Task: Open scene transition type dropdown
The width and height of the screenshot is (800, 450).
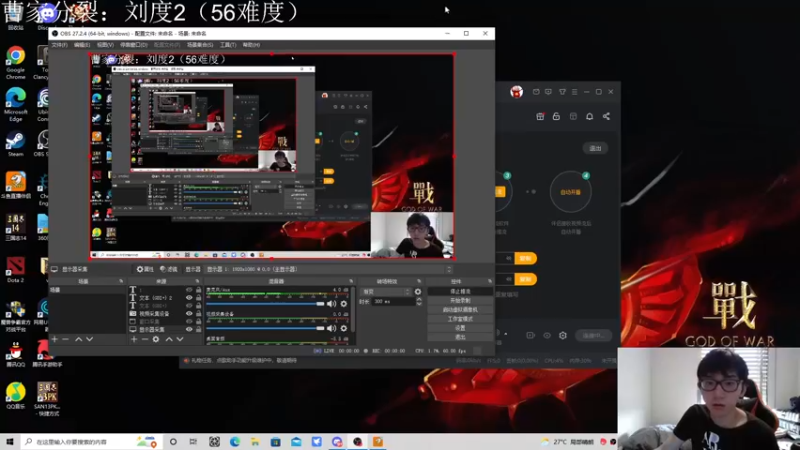Action: tap(386, 292)
